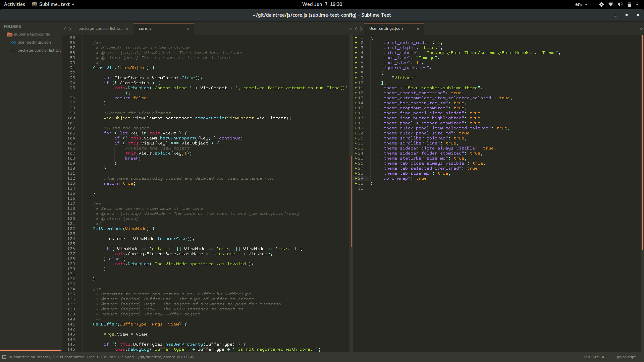This screenshot has height=362, width=644.
Task: Open left pane tab list dropdown chevron
Action: point(350,29)
